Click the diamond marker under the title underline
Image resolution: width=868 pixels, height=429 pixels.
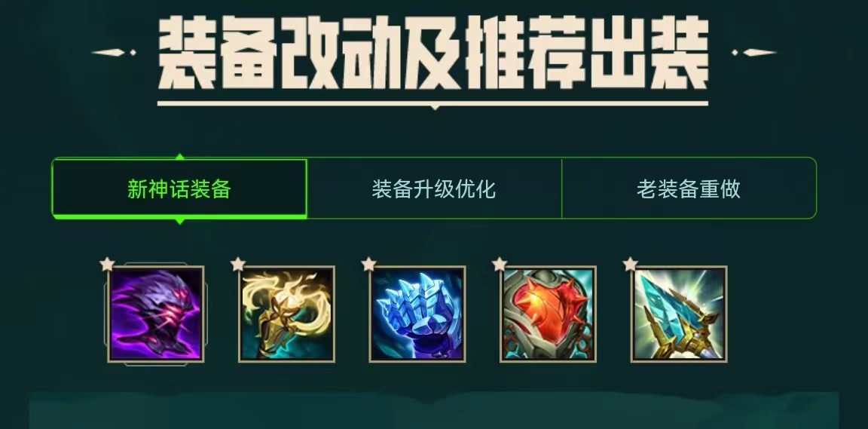[x=435, y=108]
